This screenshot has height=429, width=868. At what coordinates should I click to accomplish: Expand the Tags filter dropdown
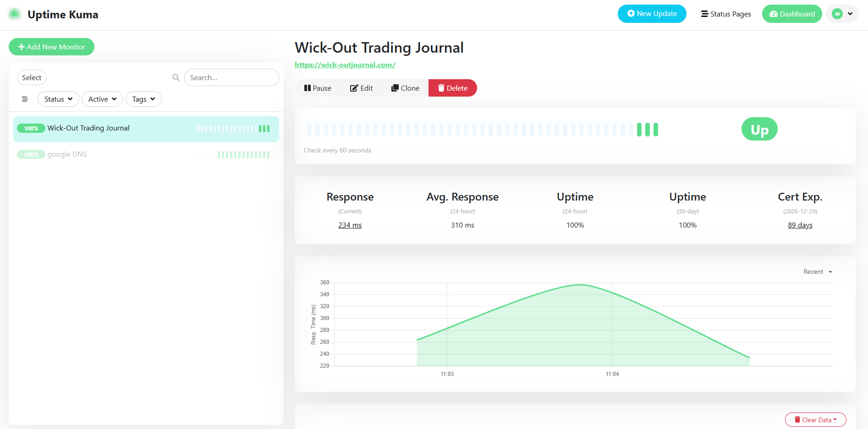(143, 99)
